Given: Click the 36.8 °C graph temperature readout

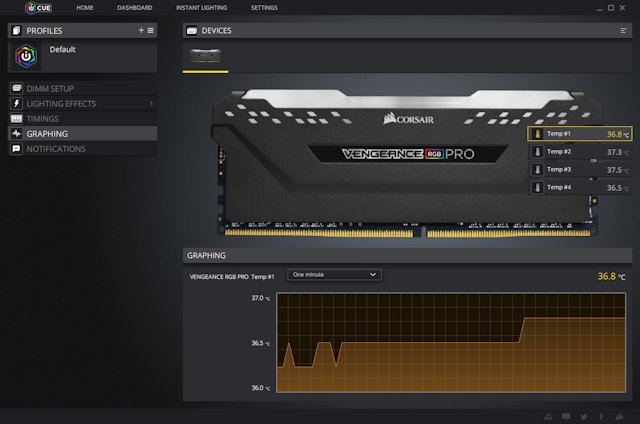Looking at the screenshot, I should (611, 277).
